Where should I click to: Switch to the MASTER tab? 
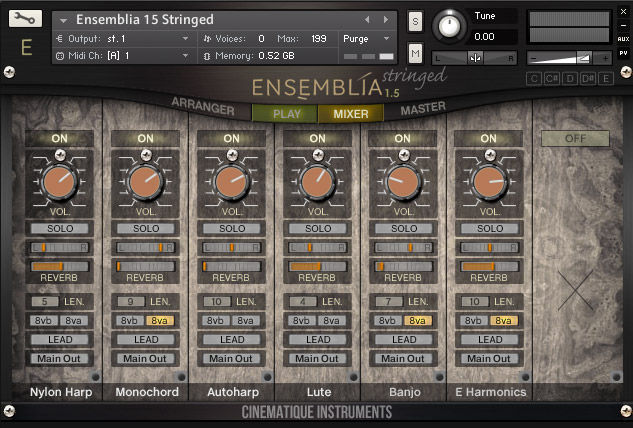click(x=423, y=108)
